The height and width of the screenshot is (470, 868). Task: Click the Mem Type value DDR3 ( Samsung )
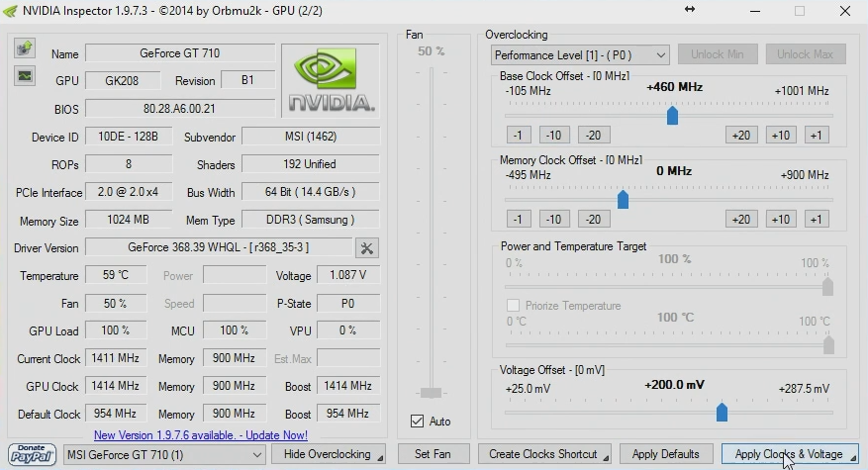click(311, 220)
